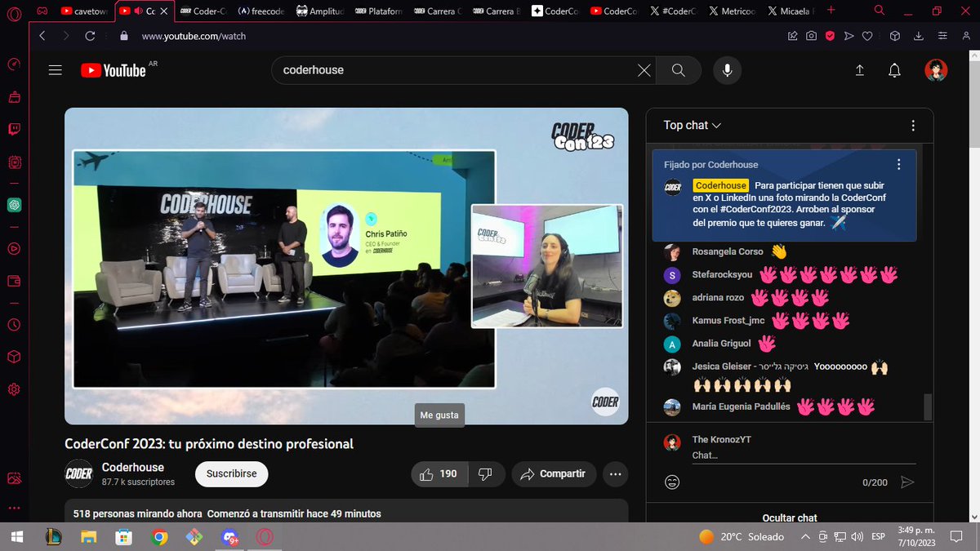The width and height of the screenshot is (980, 551).
Task: Show hidden system tray icons chevron
Action: (x=806, y=536)
